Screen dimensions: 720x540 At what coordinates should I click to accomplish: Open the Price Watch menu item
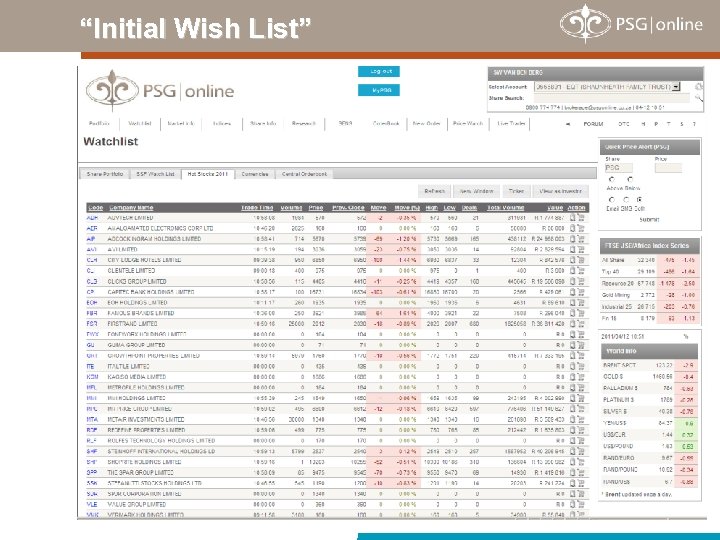(x=468, y=124)
